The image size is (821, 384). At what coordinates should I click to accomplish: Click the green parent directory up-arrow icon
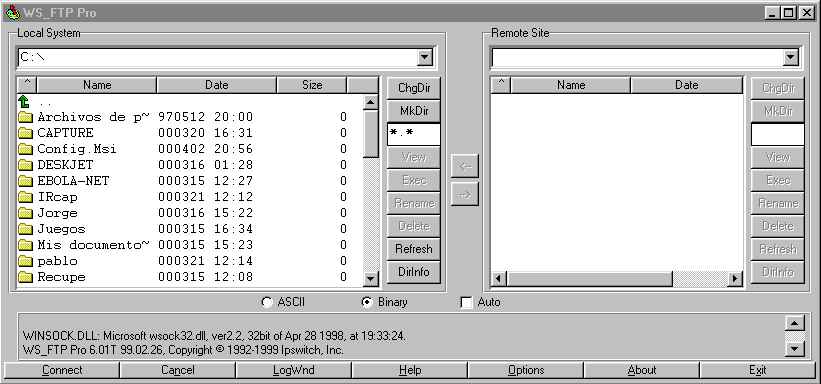pyautogui.click(x=25, y=101)
